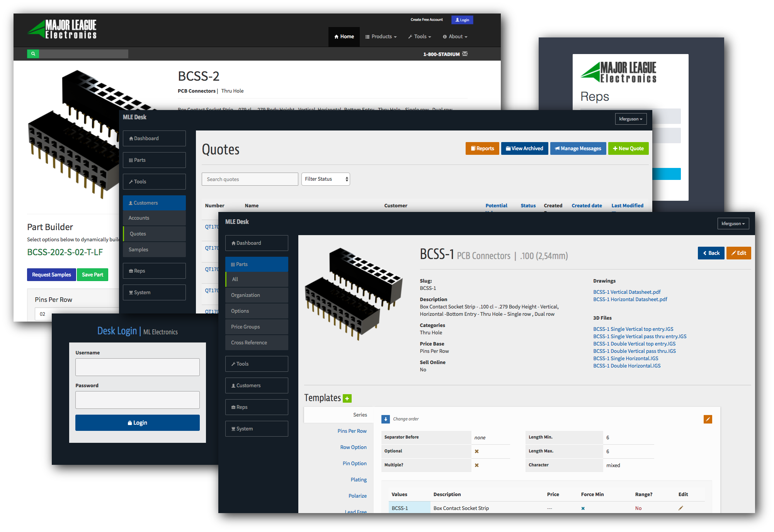Select Price Groups under Parts
The image size is (774, 532).
click(x=257, y=327)
